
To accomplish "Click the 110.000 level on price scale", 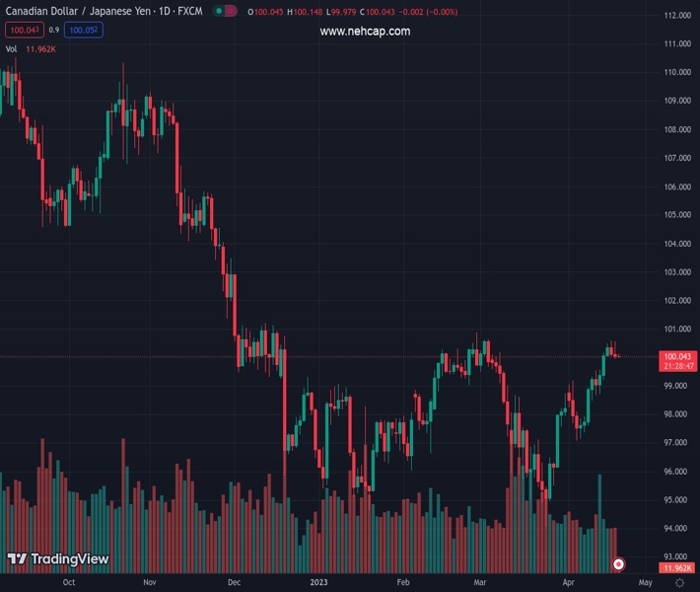I will pyautogui.click(x=676, y=72).
